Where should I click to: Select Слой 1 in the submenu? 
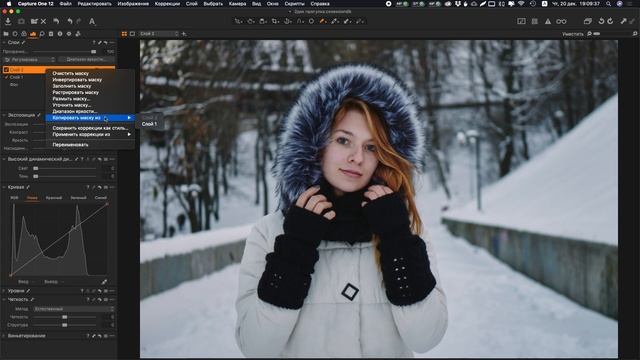click(149, 124)
